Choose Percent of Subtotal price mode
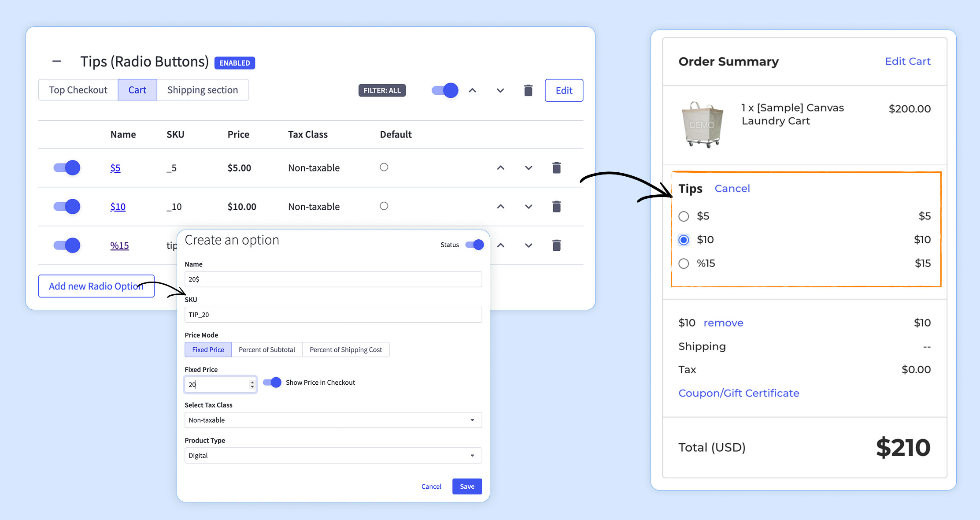This screenshot has height=520, width=980. (x=266, y=349)
